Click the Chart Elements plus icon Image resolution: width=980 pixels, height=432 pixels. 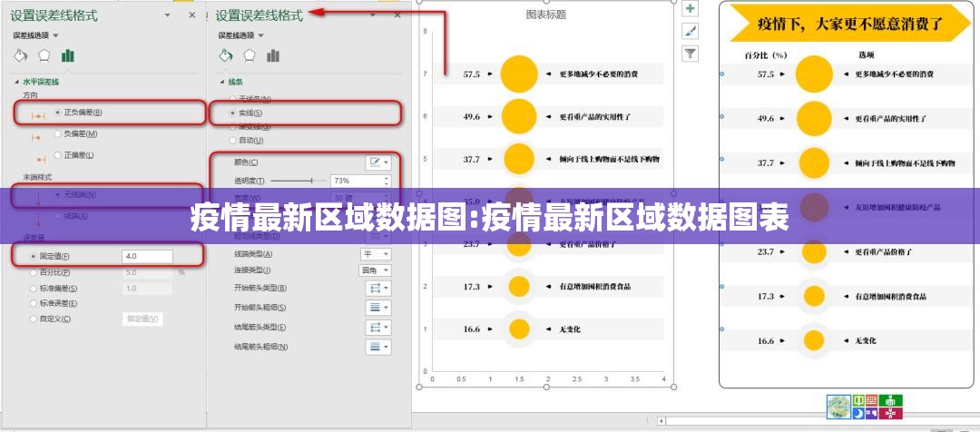point(690,8)
